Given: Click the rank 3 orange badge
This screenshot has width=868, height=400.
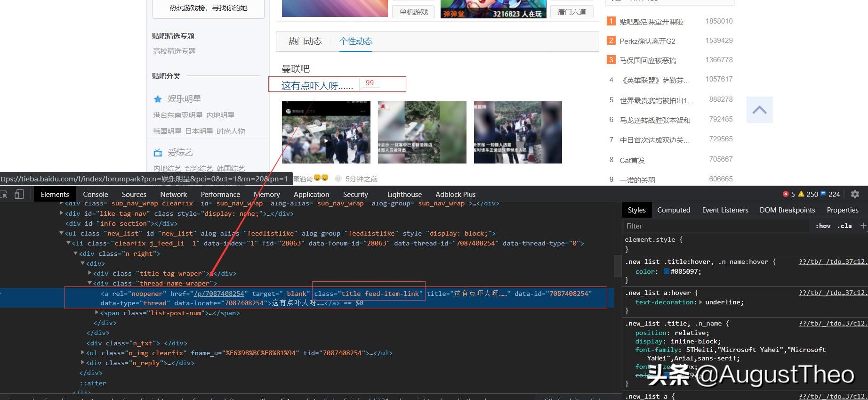Looking at the screenshot, I should coord(611,60).
